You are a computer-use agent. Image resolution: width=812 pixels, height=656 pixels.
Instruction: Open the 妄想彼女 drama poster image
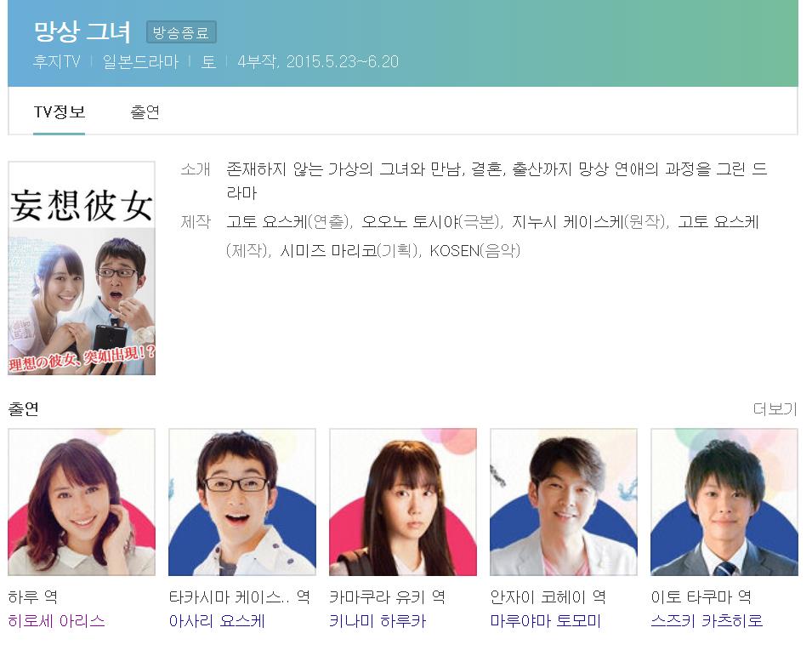point(82,268)
